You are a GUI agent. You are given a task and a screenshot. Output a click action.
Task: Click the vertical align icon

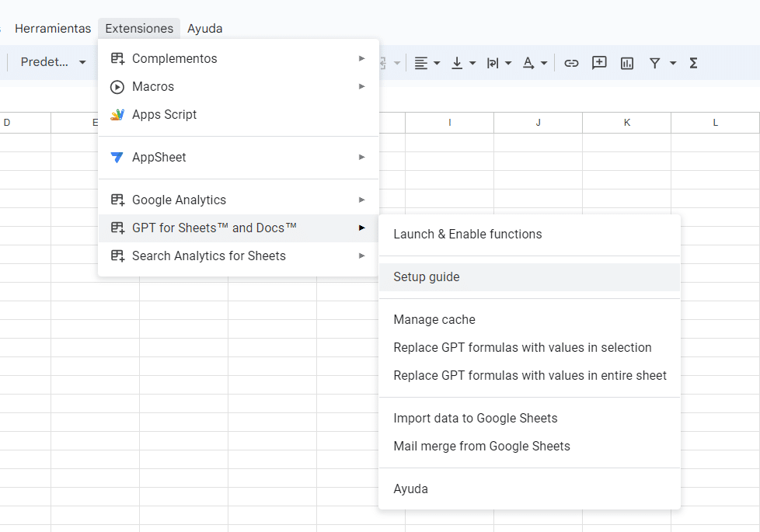pyautogui.click(x=457, y=63)
